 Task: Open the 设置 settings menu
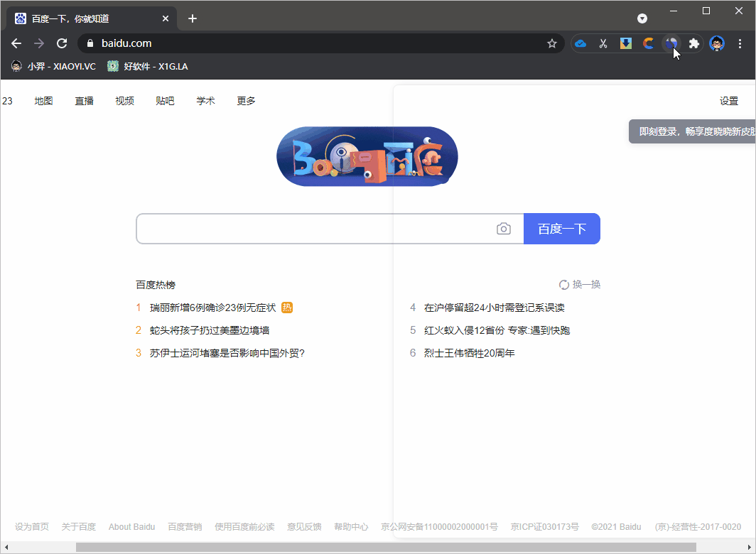click(x=729, y=101)
